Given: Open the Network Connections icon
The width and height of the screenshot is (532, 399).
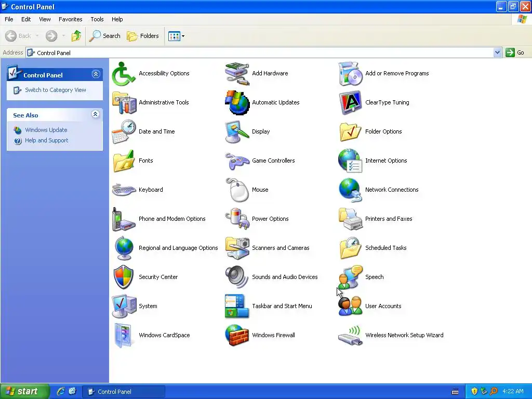Looking at the screenshot, I should coord(350,190).
